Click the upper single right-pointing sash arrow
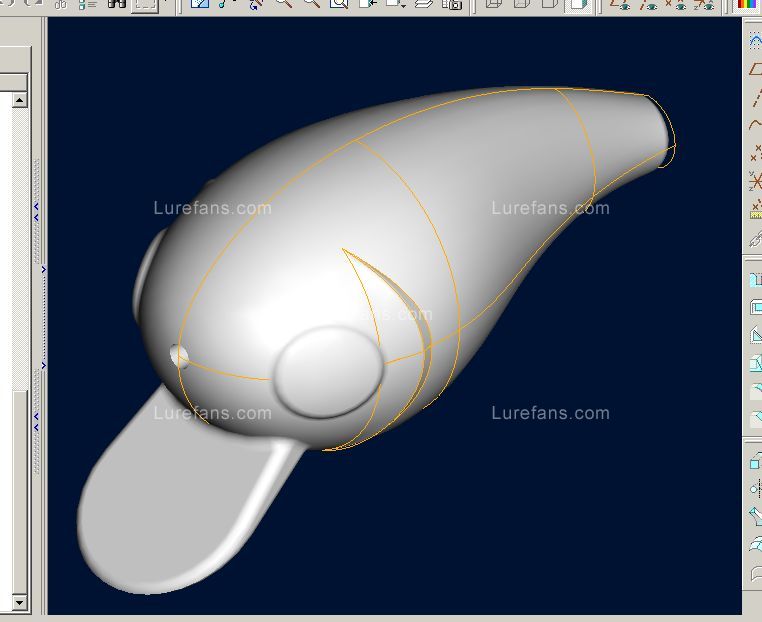Viewport: 762px width, 622px height. coord(44,269)
